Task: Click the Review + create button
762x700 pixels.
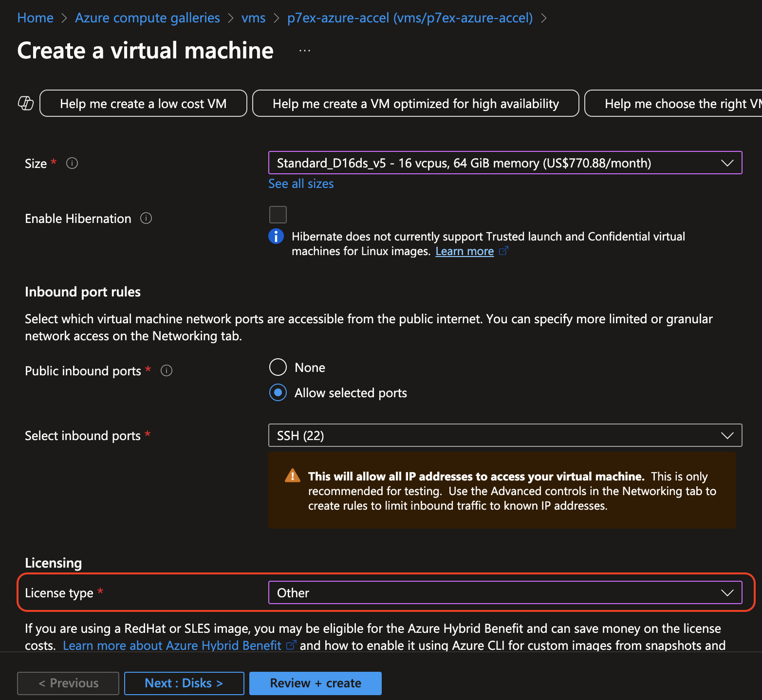Action: [315, 683]
